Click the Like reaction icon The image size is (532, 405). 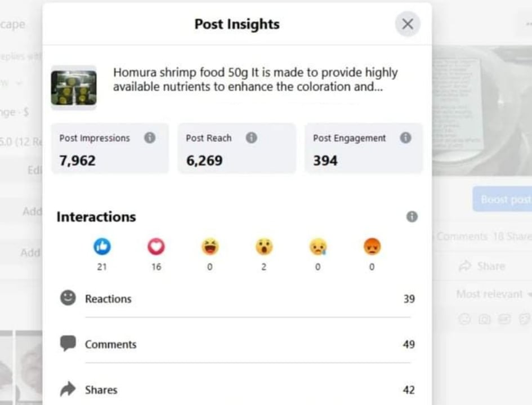pyautogui.click(x=102, y=246)
